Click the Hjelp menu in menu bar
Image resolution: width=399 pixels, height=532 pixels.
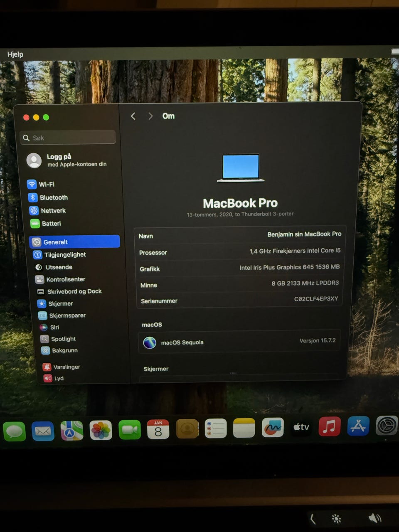click(15, 54)
